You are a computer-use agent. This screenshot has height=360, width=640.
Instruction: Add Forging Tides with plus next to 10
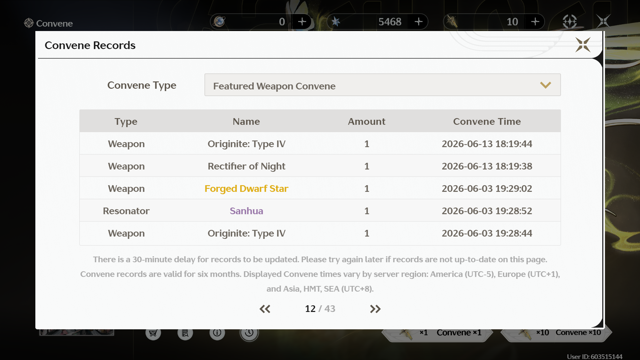pyautogui.click(x=535, y=22)
